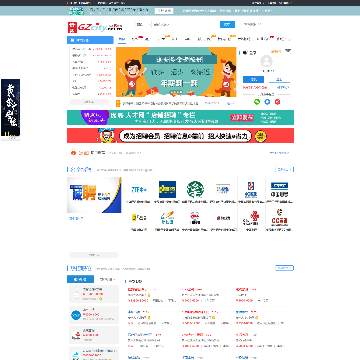Click the grey user avatar placeholder

tap(266, 61)
